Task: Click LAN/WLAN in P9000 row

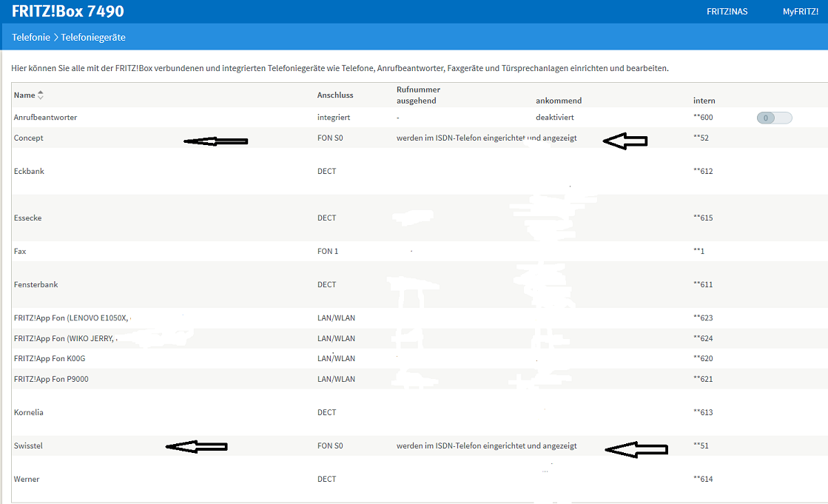Action: click(x=337, y=379)
